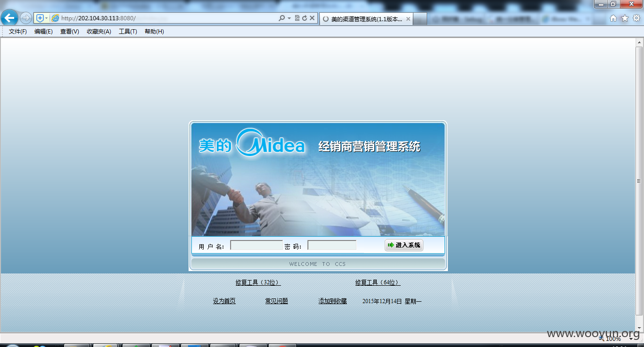Click the scrollbar up arrow at top right
This screenshot has height=347, width=644.
(x=639, y=42)
